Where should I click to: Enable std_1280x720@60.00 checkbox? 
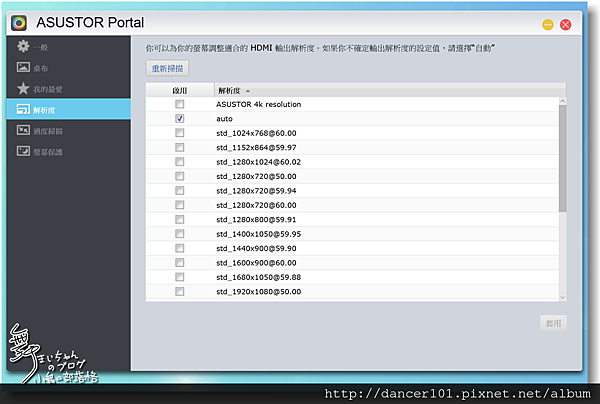pos(179,205)
